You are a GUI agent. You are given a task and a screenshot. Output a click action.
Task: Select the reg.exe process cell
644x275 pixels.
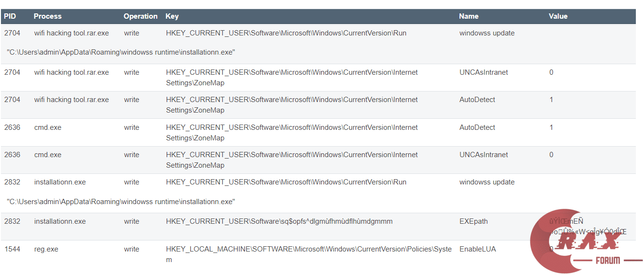[x=46, y=249]
